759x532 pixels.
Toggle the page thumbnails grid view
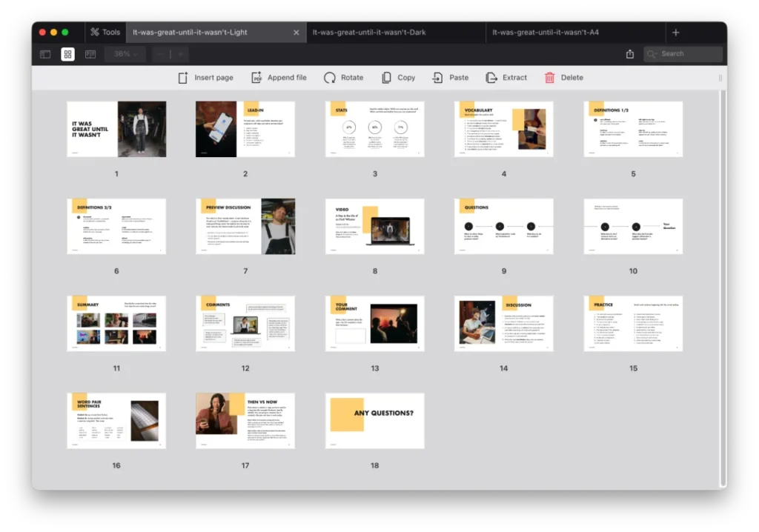(67, 54)
